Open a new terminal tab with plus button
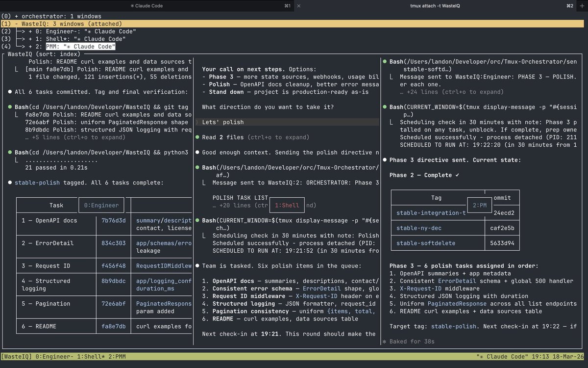 point(582,5)
